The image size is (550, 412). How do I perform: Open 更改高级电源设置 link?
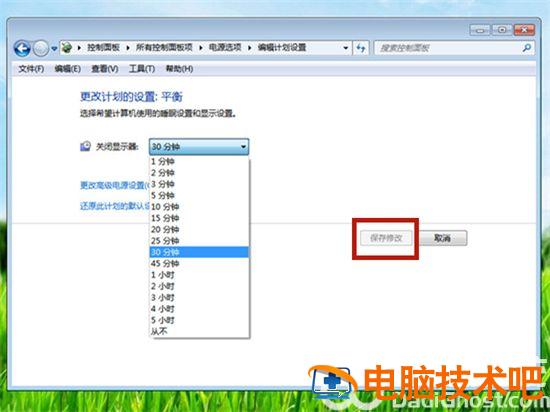click(x=115, y=185)
